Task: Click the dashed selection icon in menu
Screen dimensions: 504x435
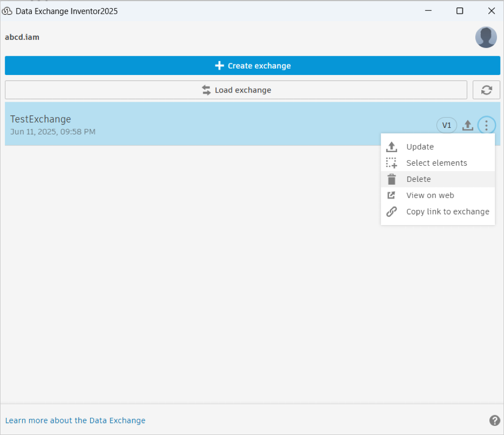Action: [392, 163]
